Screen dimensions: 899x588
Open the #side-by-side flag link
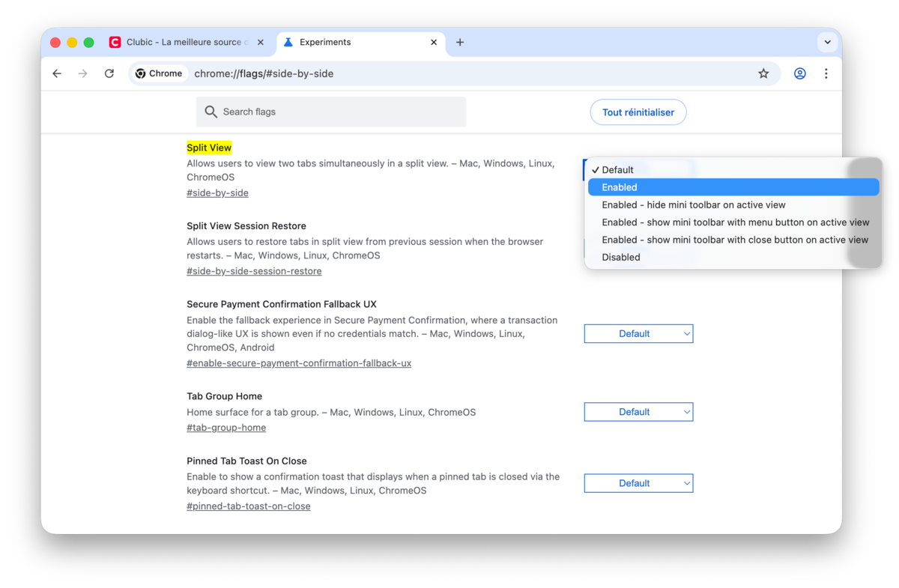[217, 193]
